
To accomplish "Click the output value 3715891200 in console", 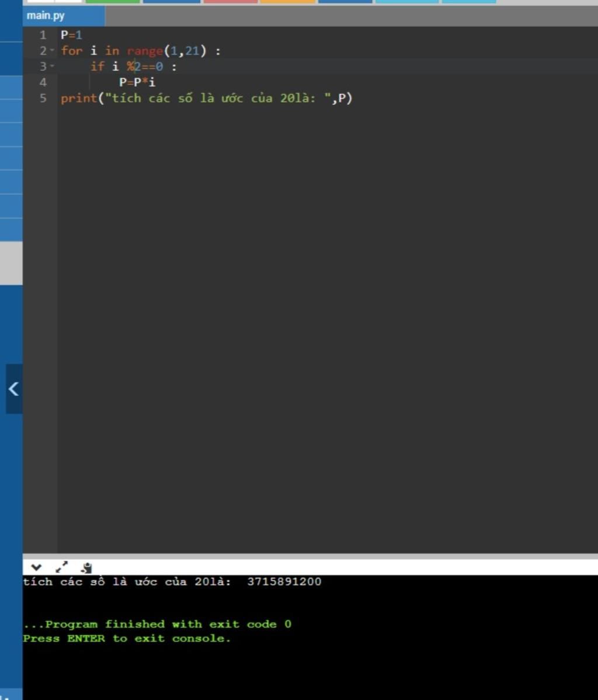I will [284, 581].
